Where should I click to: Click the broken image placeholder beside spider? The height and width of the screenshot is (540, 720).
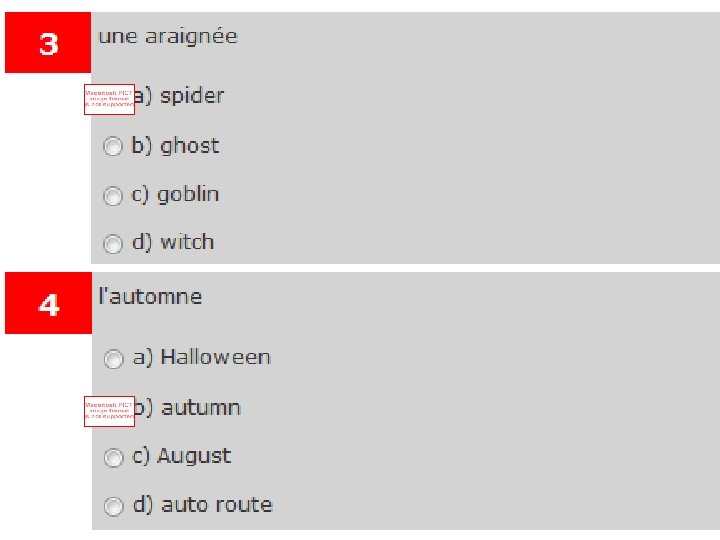click(x=109, y=99)
